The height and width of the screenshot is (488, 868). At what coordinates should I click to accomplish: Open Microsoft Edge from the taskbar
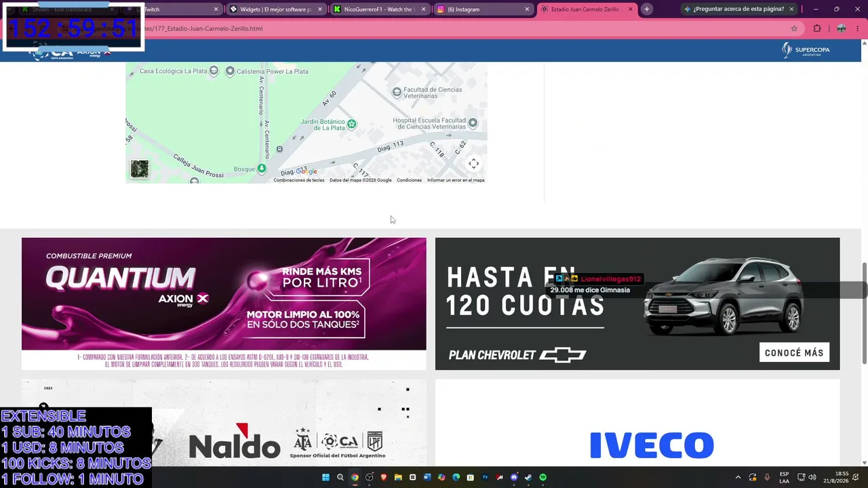(x=456, y=477)
